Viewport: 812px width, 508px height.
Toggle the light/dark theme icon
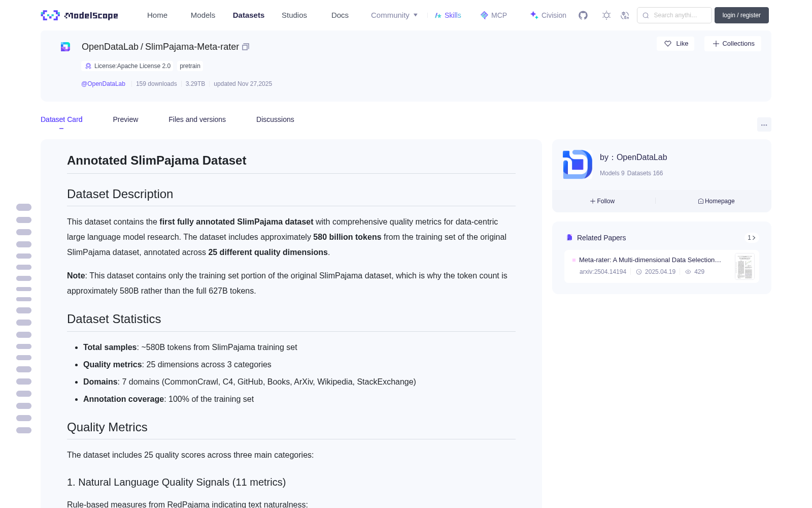(606, 15)
